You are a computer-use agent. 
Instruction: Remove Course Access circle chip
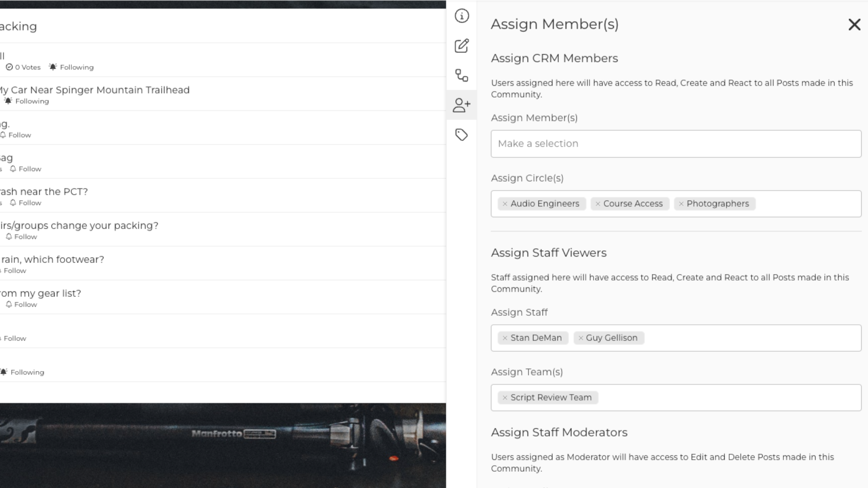click(x=598, y=204)
